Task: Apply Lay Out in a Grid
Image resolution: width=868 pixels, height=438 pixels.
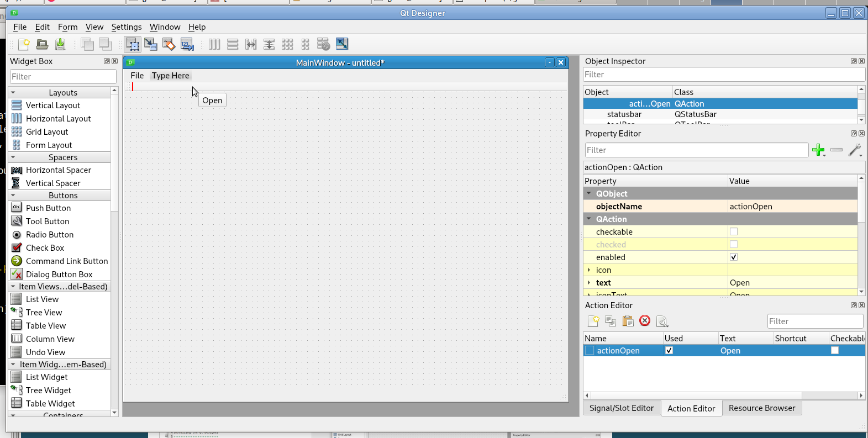Action: [287, 44]
